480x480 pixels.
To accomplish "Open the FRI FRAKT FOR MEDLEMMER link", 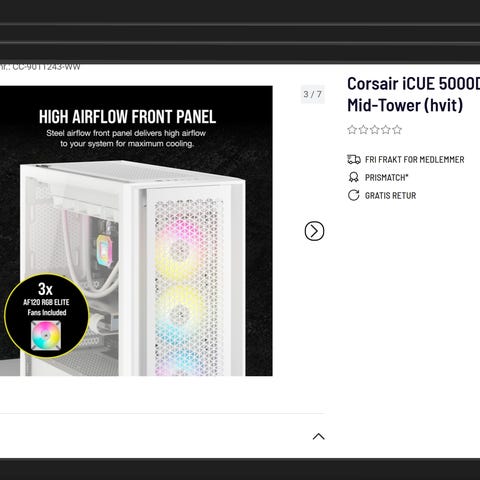I will pyautogui.click(x=414, y=160).
